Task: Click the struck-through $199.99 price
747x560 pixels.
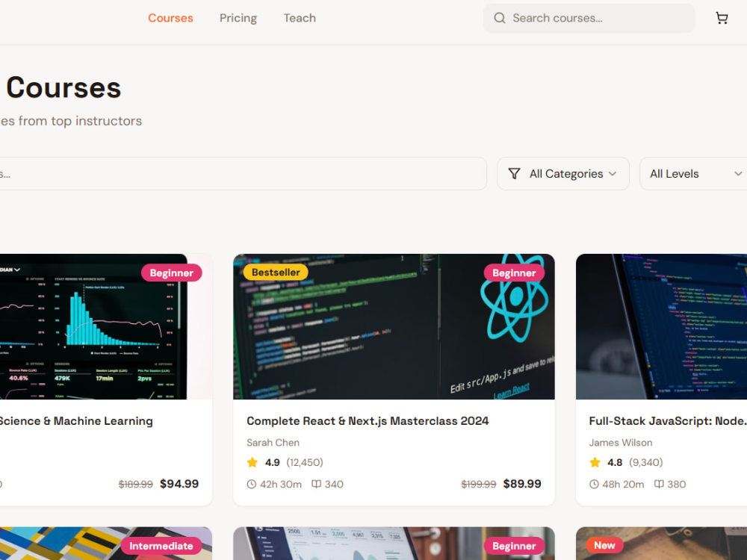Action: [x=479, y=485]
